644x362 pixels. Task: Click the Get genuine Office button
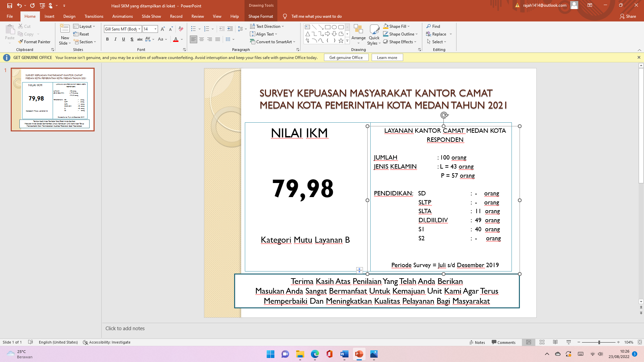(346, 57)
